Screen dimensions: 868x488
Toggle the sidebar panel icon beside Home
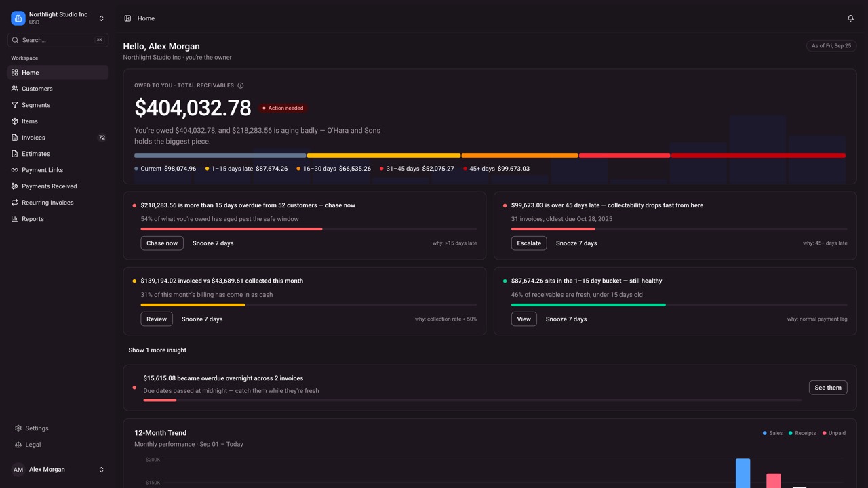(x=127, y=18)
